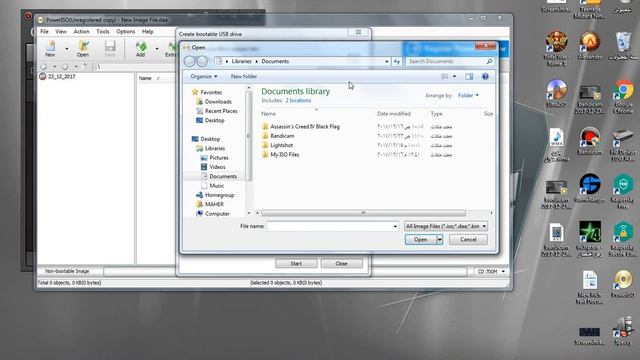Open the Action menu in PowerISO
The width and height of the screenshot is (640, 360).
81,31
